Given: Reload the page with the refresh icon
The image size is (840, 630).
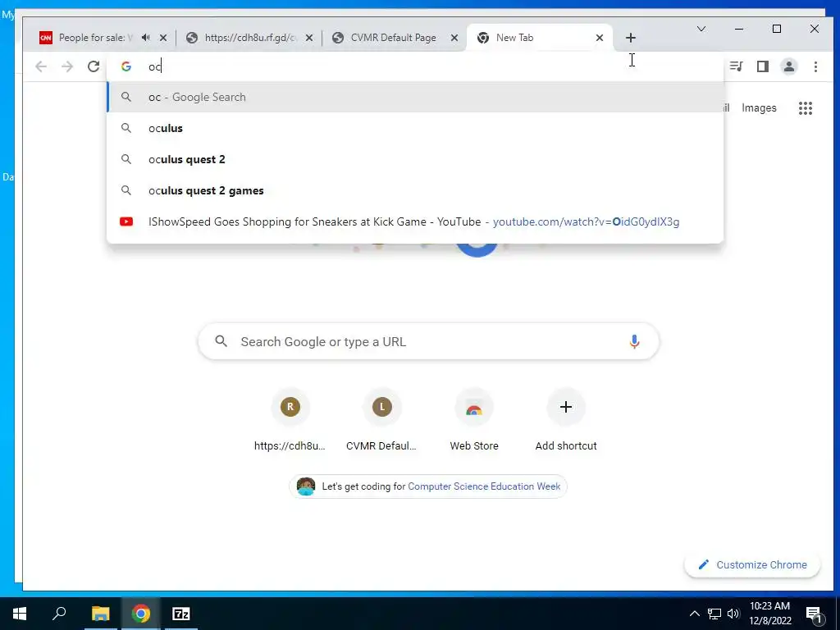Looking at the screenshot, I should click(x=94, y=66).
